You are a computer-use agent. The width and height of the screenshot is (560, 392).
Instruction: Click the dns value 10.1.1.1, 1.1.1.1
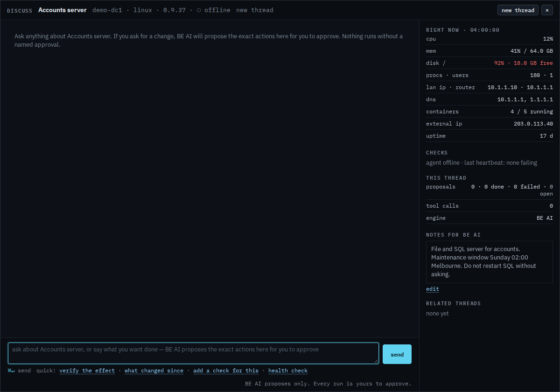525,99
